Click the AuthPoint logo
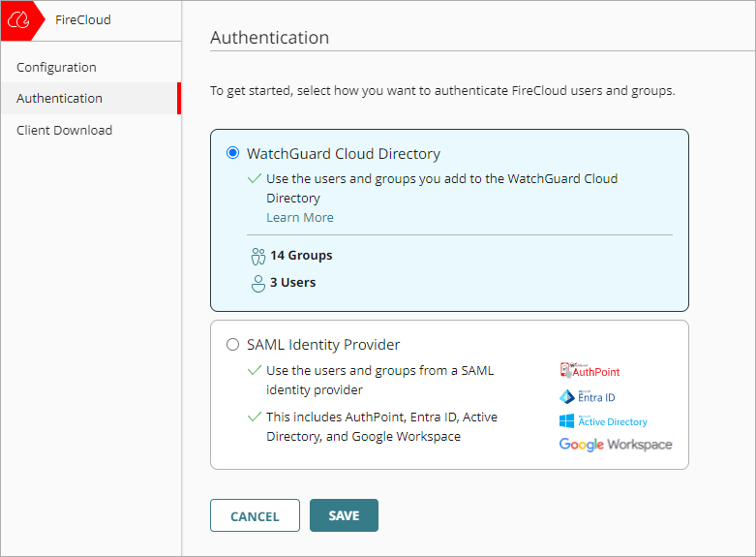The height and width of the screenshot is (557, 756). [590, 371]
